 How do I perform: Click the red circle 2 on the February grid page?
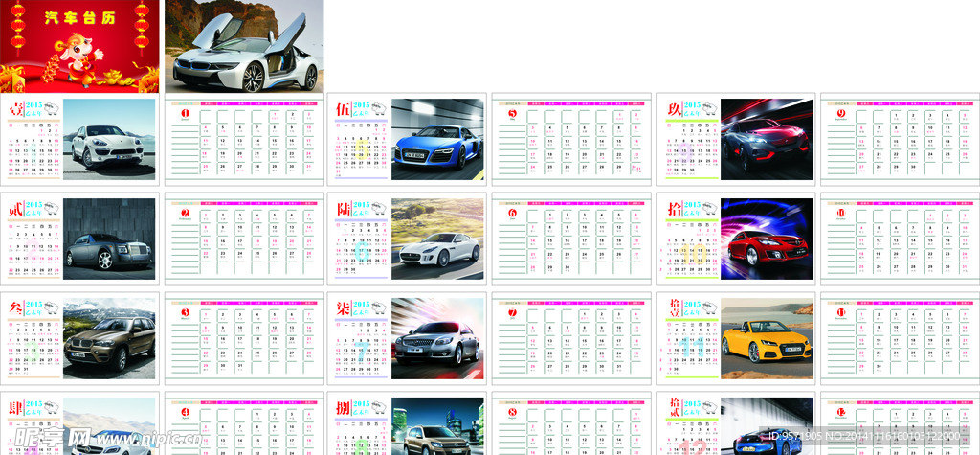(185, 213)
